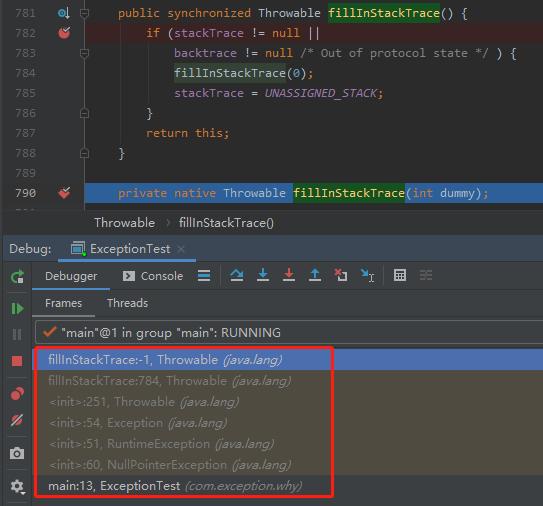Open the Evaluate Expression calculator
Image resolution: width=543 pixels, height=506 pixels.
(400, 275)
